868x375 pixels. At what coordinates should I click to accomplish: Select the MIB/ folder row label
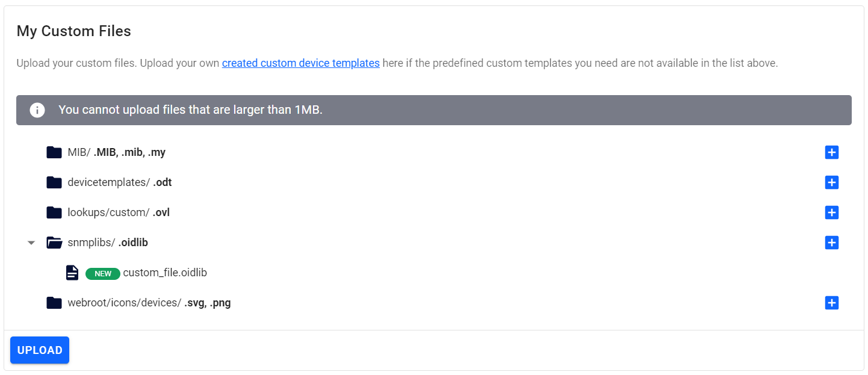coord(116,152)
